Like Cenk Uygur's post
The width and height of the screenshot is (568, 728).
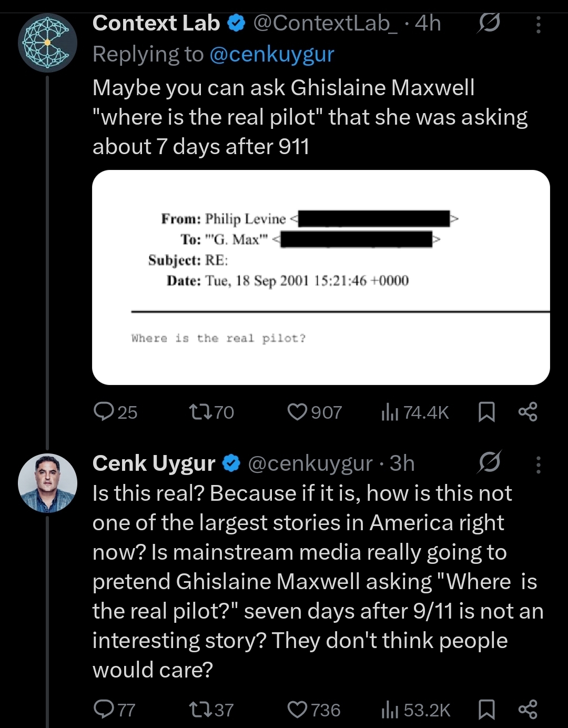pyautogui.click(x=297, y=710)
